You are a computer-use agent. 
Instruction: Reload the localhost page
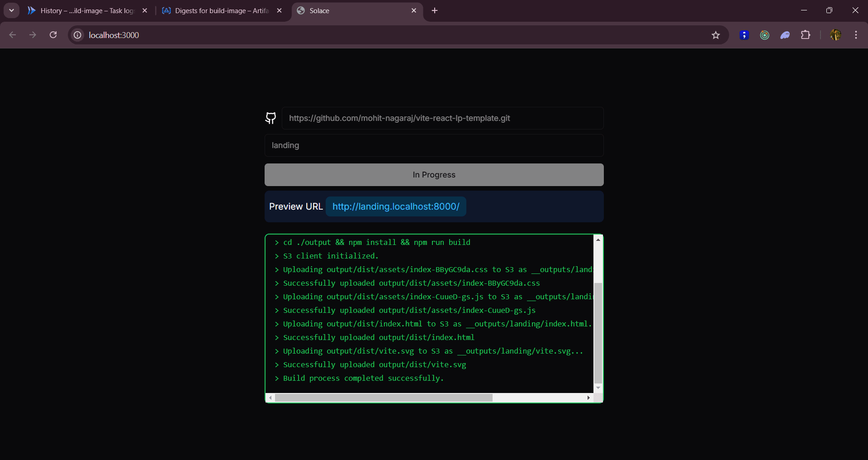53,35
